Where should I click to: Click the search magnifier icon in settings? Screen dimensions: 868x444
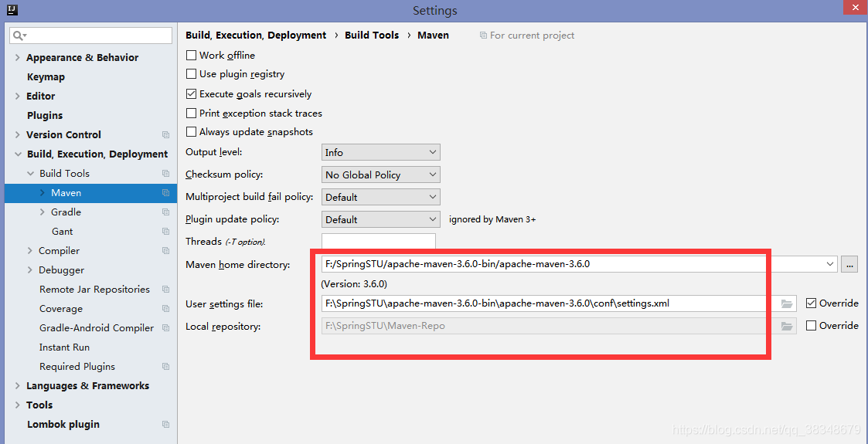click(18, 36)
